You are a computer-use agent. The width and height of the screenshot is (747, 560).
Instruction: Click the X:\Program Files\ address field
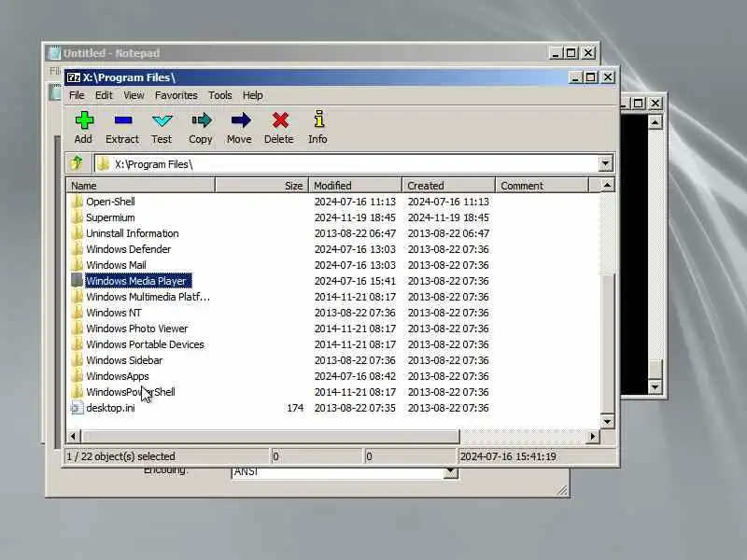tap(345, 164)
